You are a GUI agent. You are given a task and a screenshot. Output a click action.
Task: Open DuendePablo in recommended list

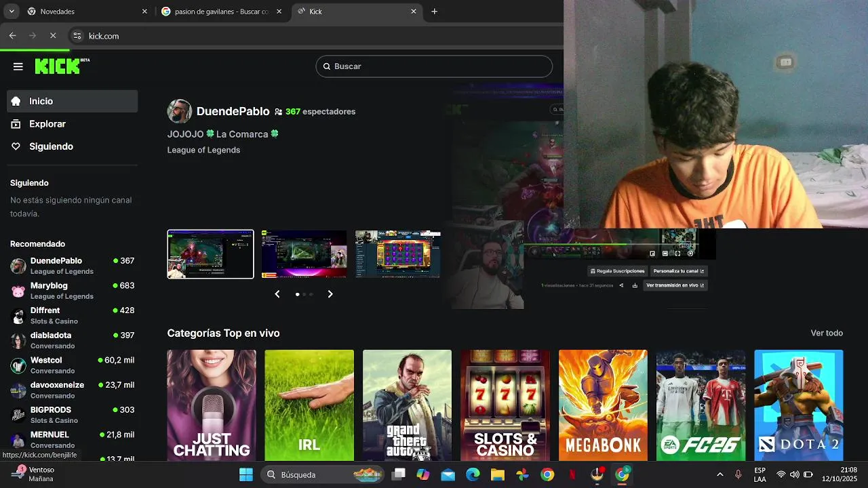coord(73,266)
